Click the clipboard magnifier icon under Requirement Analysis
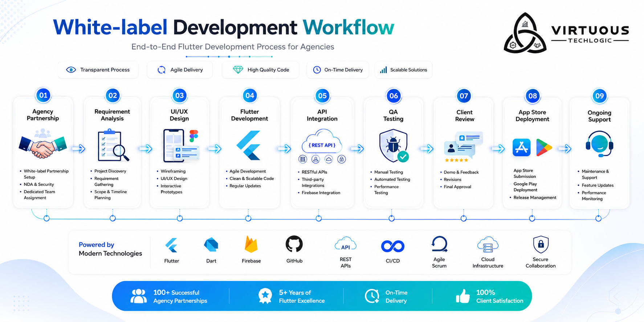The width and height of the screenshot is (644, 322). [x=113, y=145]
